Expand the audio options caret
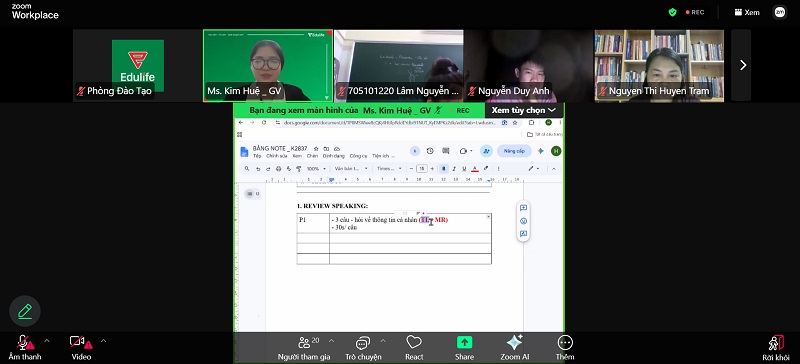 click(47, 341)
